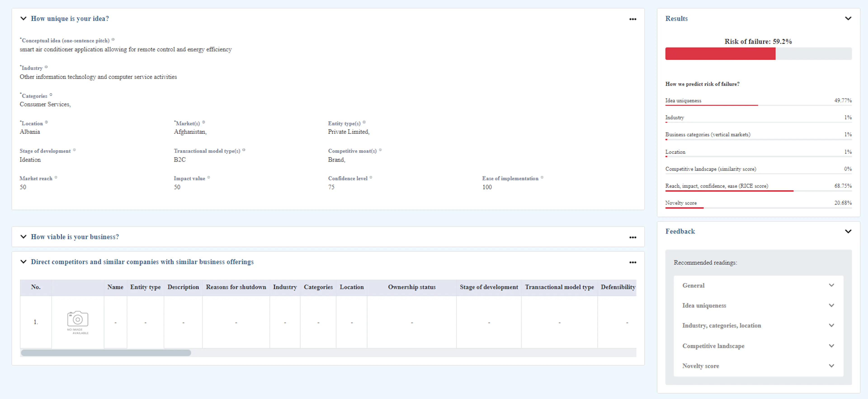
Task: Click 'How we predict risk of failure?' text
Action: (702, 84)
